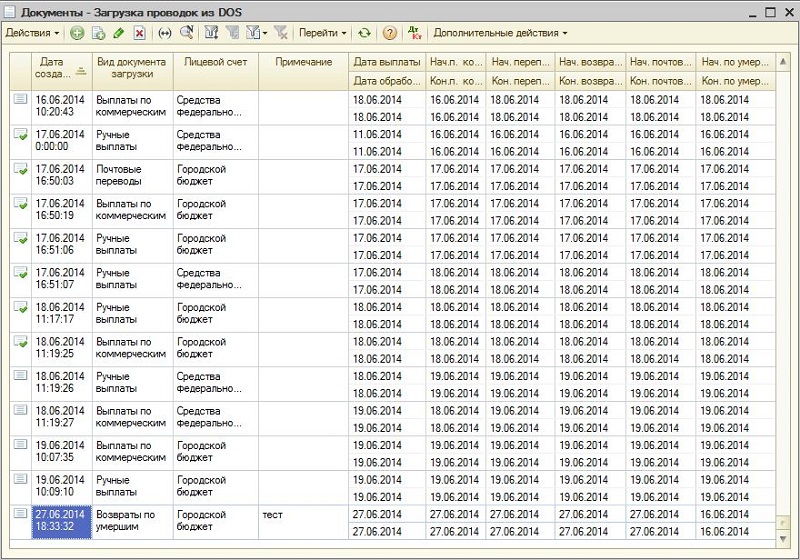Click the magnifier search icon in toolbar

pyautogui.click(x=186, y=33)
